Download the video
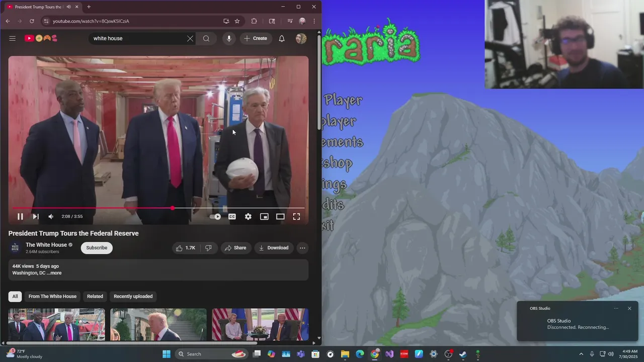The height and width of the screenshot is (362, 644). tap(274, 248)
